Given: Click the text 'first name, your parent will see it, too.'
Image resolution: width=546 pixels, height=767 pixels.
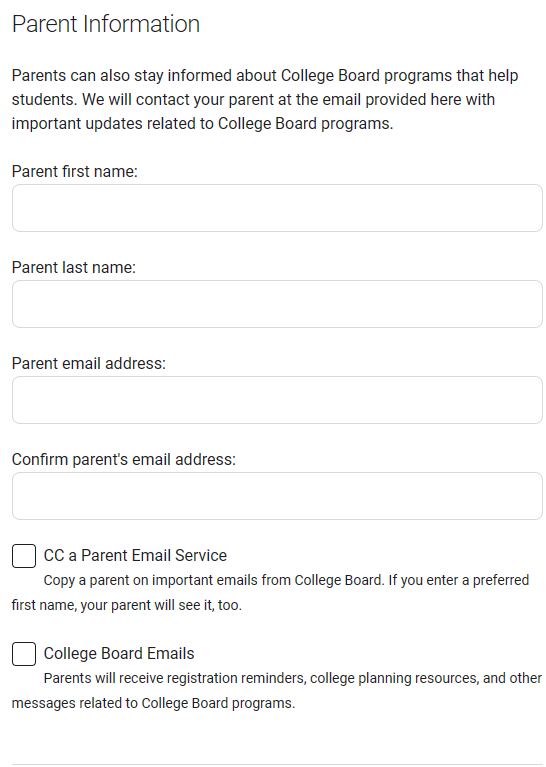Looking at the screenshot, I should [127, 605].
